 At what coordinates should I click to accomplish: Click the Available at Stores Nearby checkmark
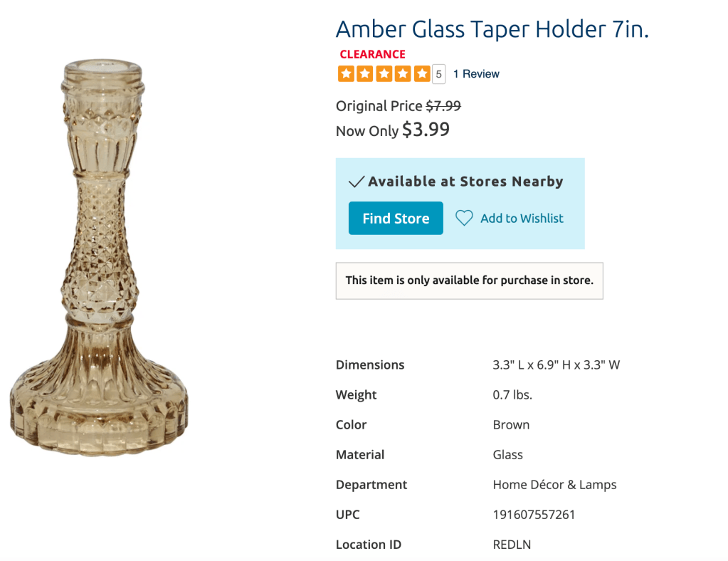click(x=357, y=182)
